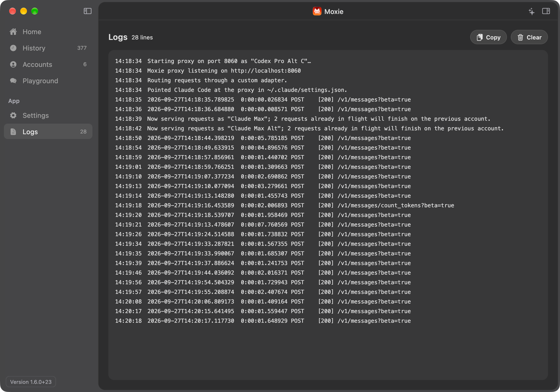560x392 pixels.
Task: Click the log line at 14:19:13
Action: (x=263, y=186)
